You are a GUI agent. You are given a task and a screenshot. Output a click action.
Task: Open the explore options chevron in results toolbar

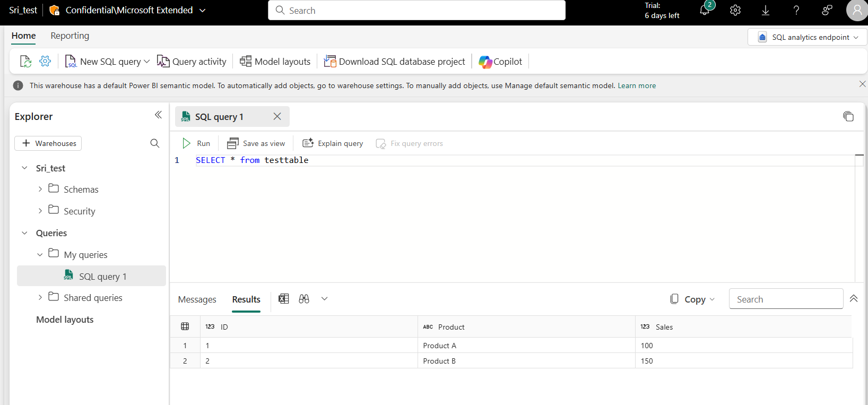tap(325, 299)
